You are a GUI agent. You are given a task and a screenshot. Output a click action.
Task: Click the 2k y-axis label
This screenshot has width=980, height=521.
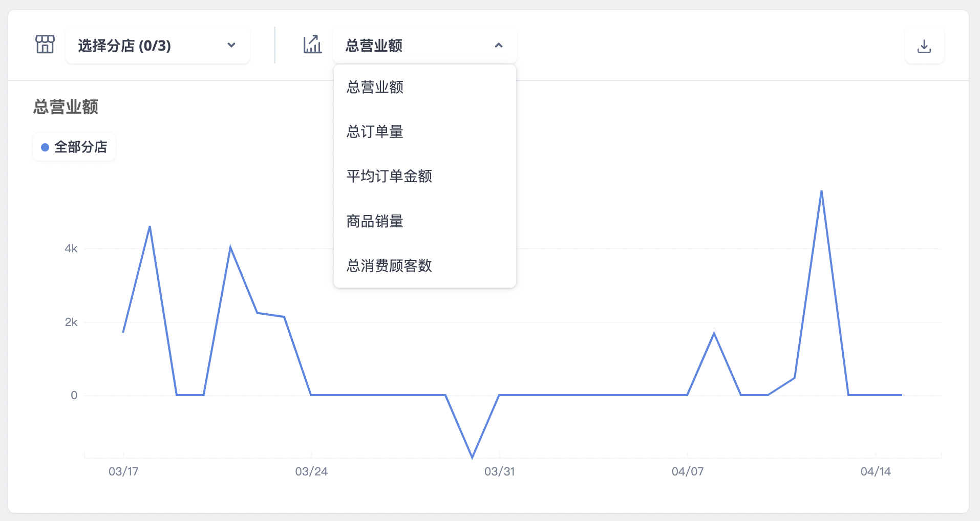71,322
